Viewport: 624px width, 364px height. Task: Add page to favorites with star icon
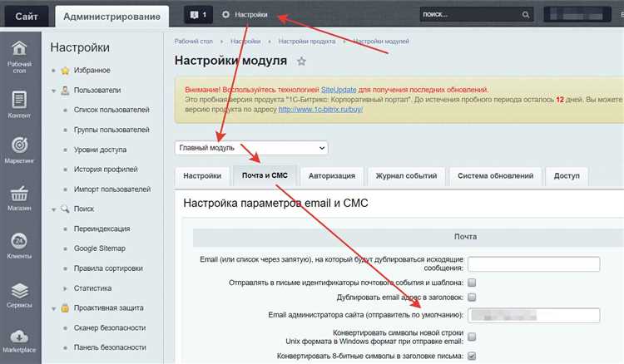pyautogui.click(x=302, y=61)
